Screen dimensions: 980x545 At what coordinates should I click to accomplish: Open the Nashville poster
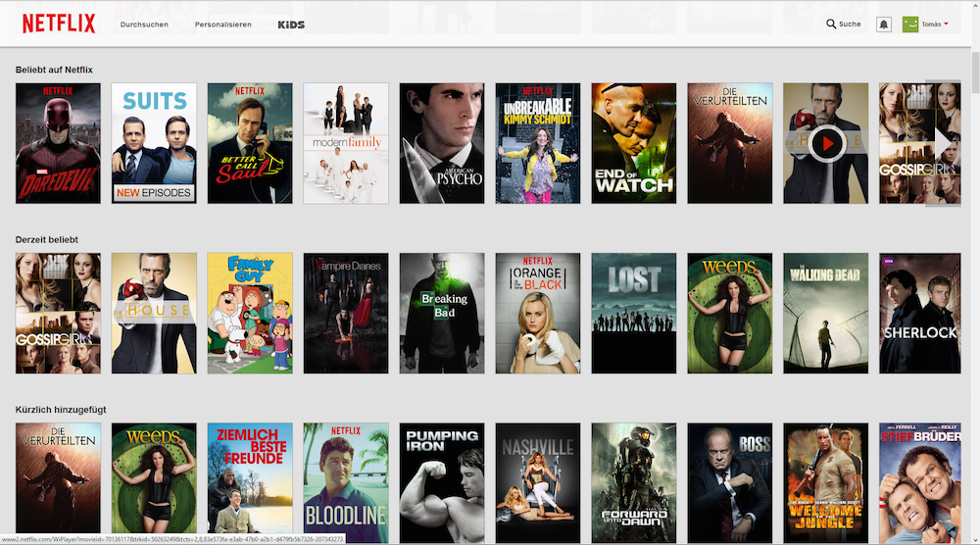(538, 482)
